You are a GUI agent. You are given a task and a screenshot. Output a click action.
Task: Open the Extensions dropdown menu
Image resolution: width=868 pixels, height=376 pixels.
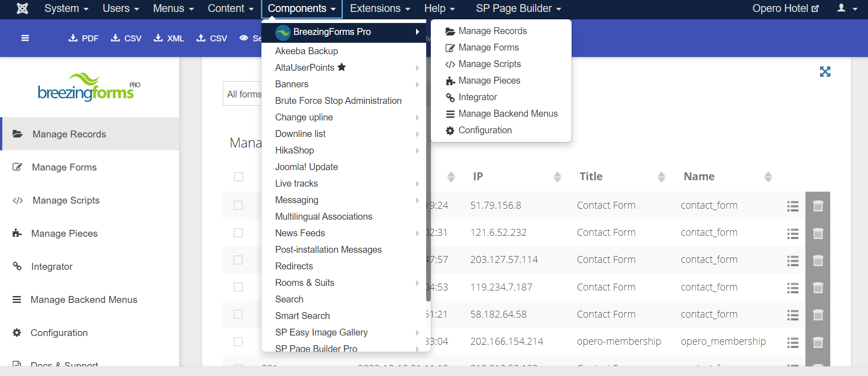coord(380,8)
